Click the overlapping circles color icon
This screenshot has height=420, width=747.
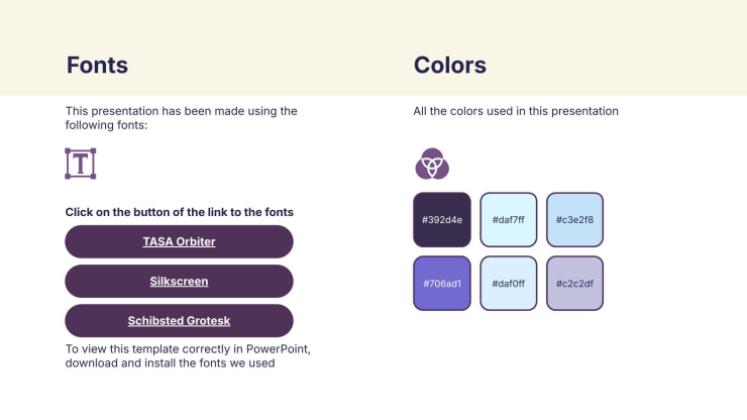432,163
